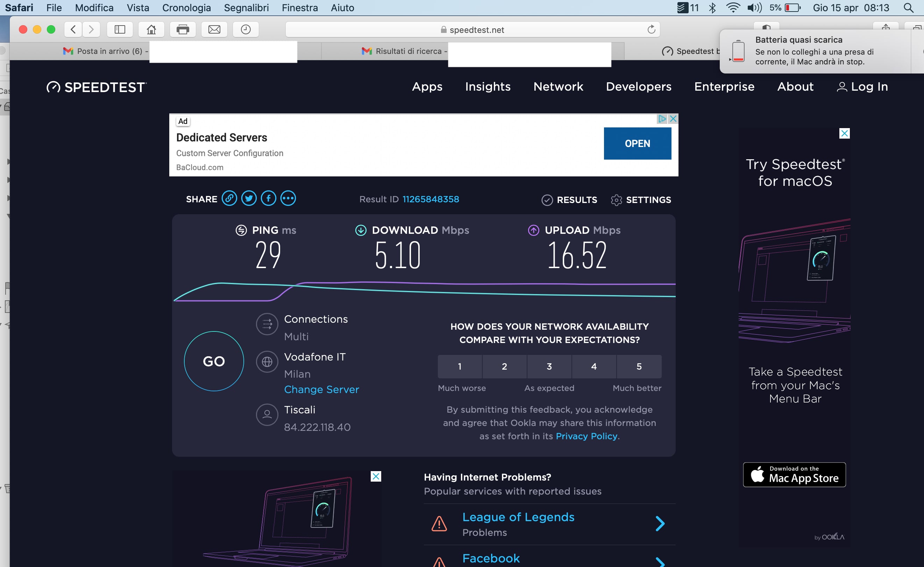Rate network availability 5 Much better

pos(639,366)
